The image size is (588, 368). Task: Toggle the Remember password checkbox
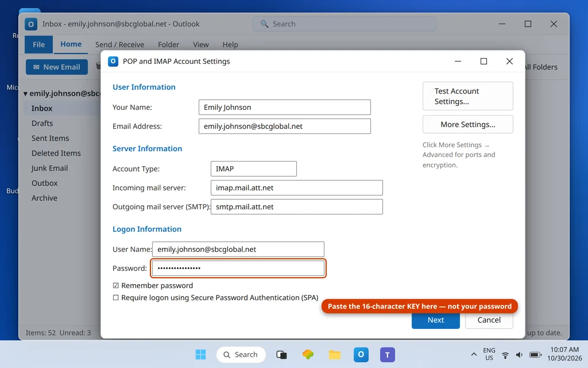click(x=115, y=285)
